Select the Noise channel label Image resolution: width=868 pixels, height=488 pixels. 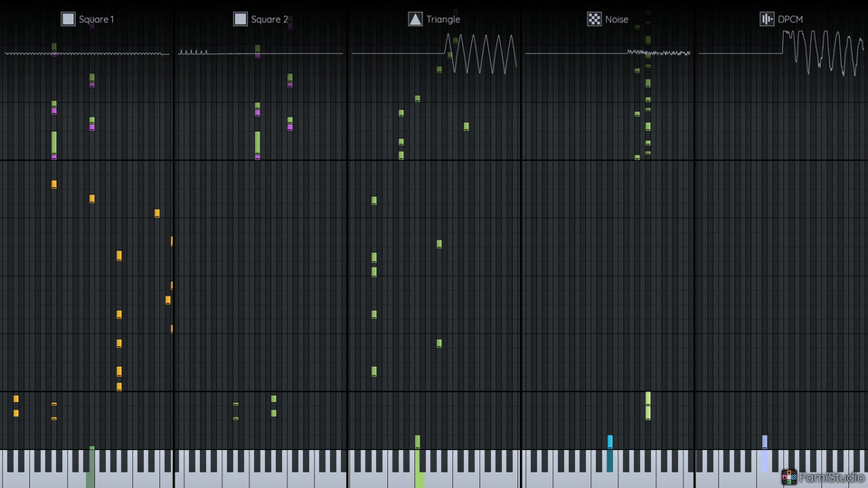tap(617, 19)
